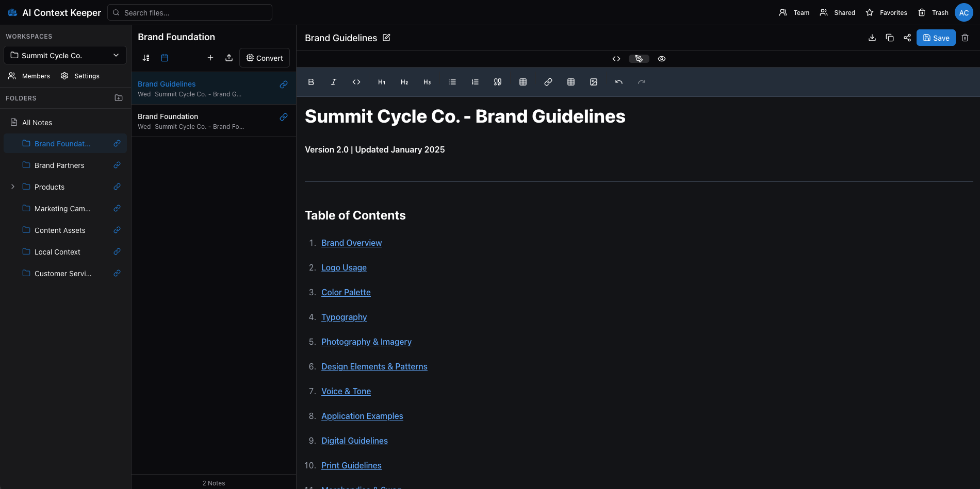980x489 pixels.
Task: Go to the Shared section
Action: coord(838,12)
